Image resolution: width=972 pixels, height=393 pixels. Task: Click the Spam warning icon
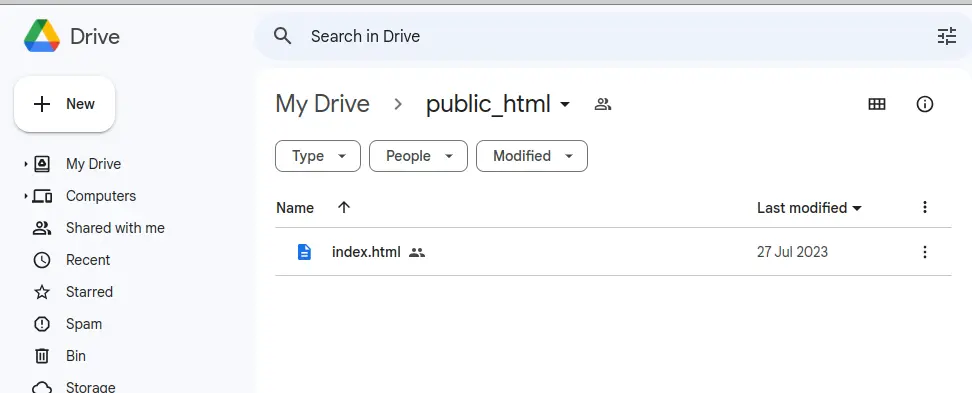(42, 324)
